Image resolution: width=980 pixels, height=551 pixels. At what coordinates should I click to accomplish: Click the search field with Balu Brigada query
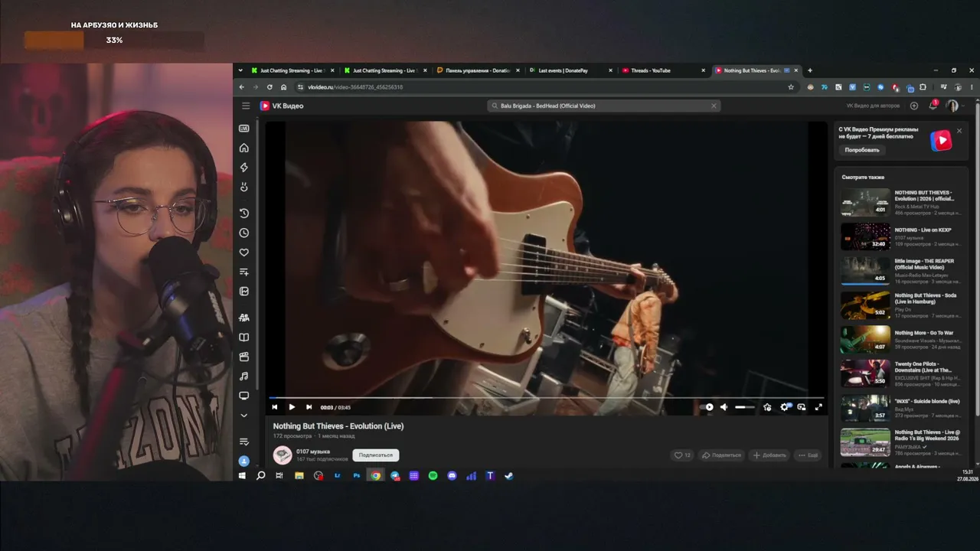603,106
